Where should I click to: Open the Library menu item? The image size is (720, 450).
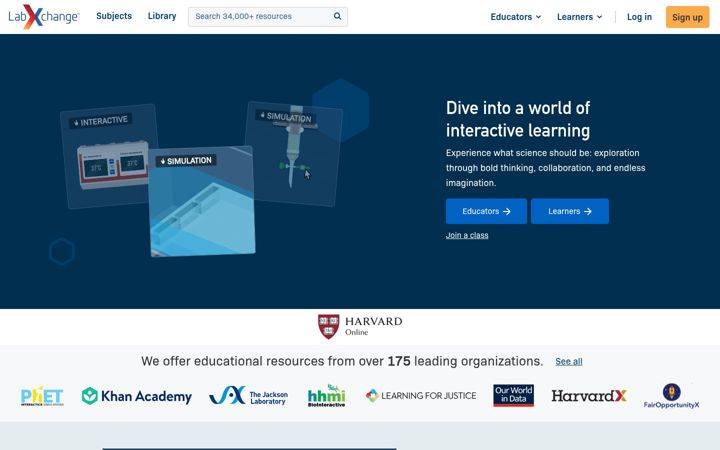click(x=162, y=16)
